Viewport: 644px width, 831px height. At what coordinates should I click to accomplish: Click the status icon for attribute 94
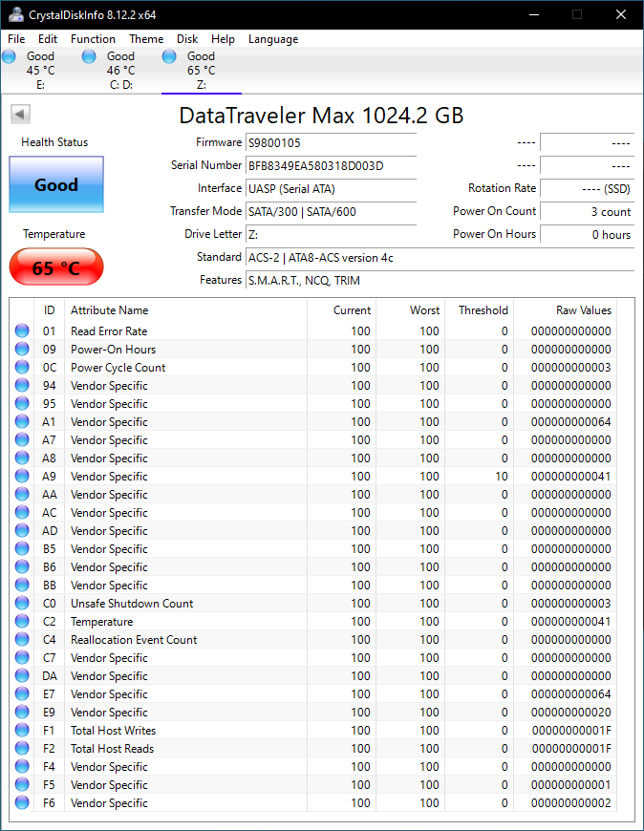point(22,385)
